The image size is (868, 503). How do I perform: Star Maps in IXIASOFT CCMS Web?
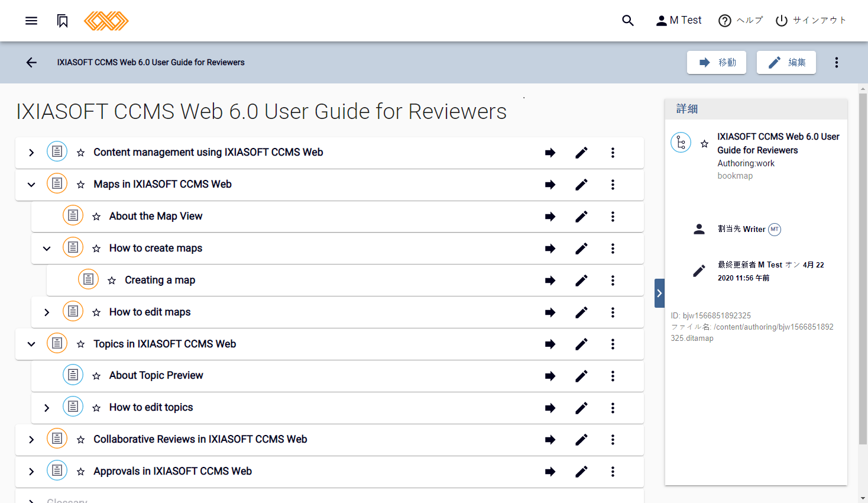coord(81,185)
